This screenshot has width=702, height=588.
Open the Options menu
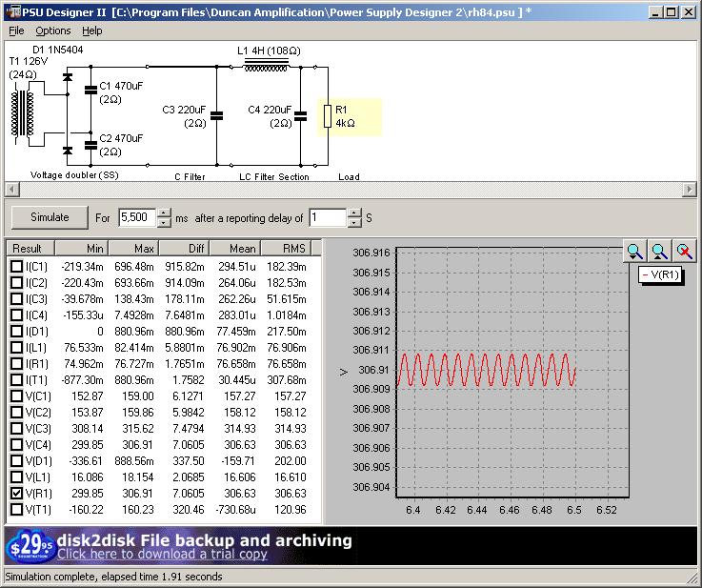tap(53, 30)
